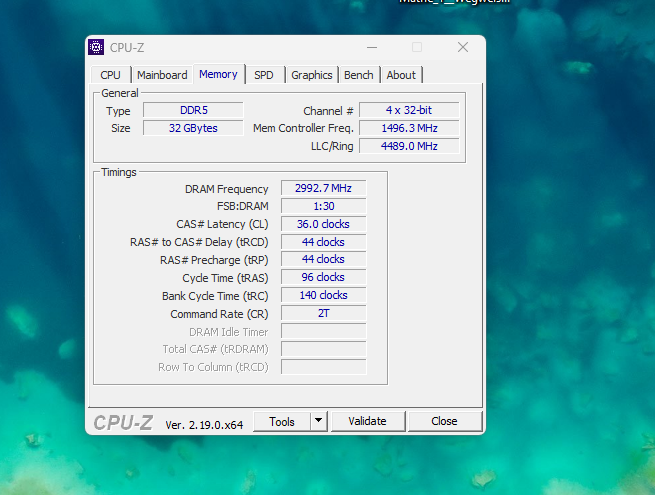The image size is (655, 495).
Task: Click the Mem Controller Freq. label
Action: pos(303,128)
